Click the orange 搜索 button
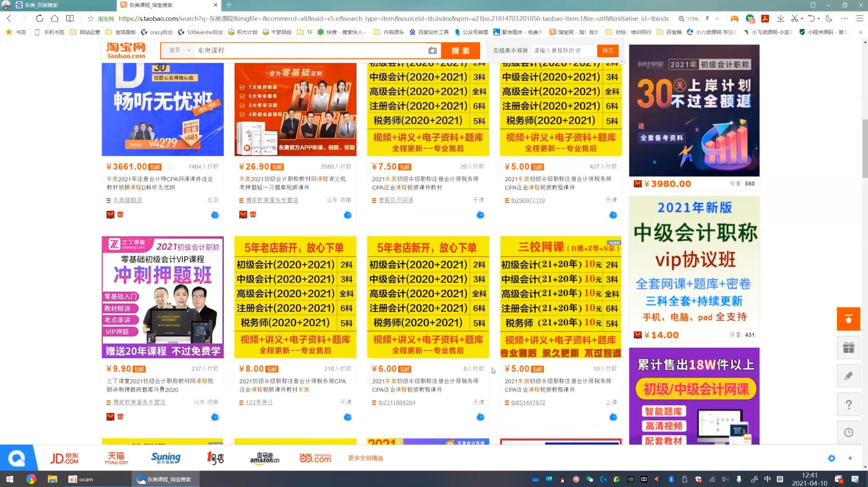The image size is (868, 487). click(460, 50)
